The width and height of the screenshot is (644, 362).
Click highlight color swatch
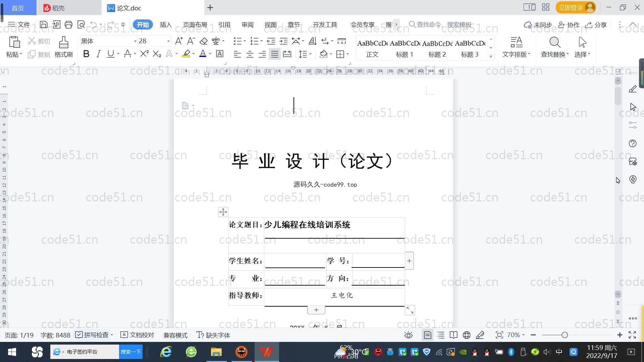pyautogui.click(x=186, y=54)
